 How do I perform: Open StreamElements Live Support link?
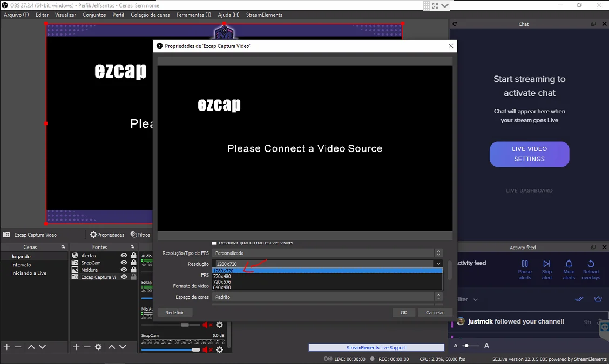[376, 348]
